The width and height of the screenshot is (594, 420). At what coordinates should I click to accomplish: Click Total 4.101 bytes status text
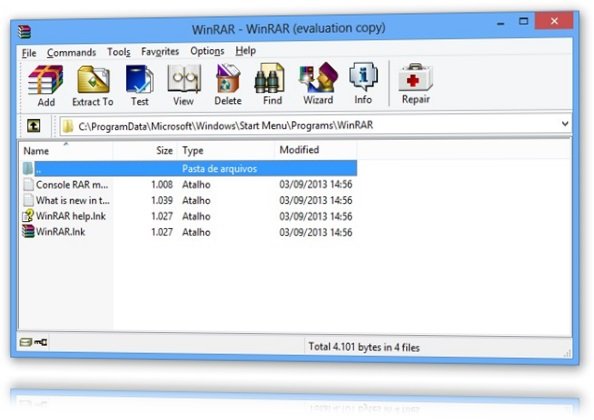[364, 347]
